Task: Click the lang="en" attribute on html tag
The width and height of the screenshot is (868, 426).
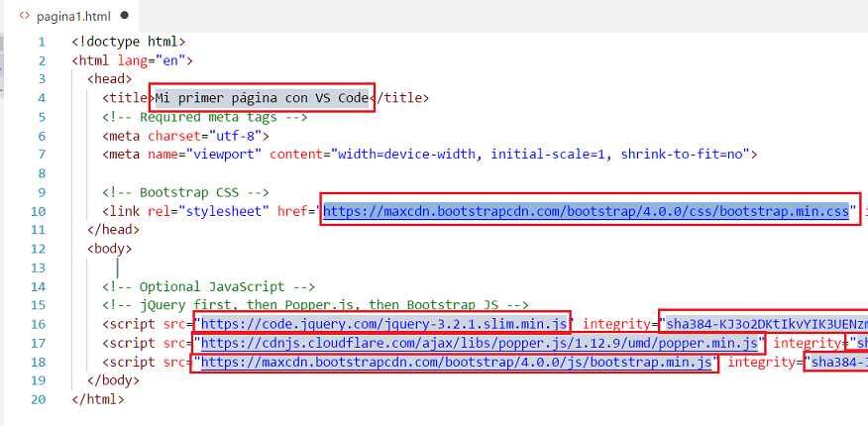Action: coord(153,60)
